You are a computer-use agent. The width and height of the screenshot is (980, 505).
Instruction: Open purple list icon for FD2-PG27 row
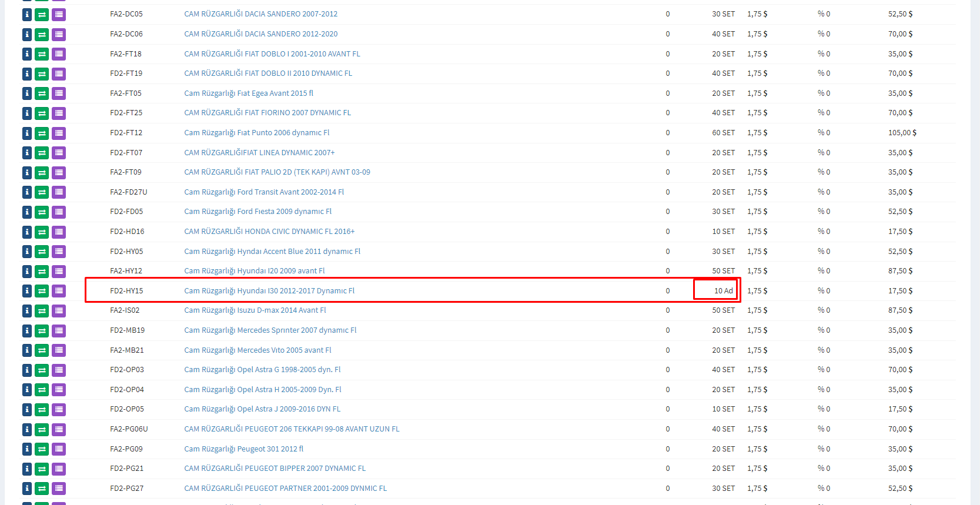(59, 489)
